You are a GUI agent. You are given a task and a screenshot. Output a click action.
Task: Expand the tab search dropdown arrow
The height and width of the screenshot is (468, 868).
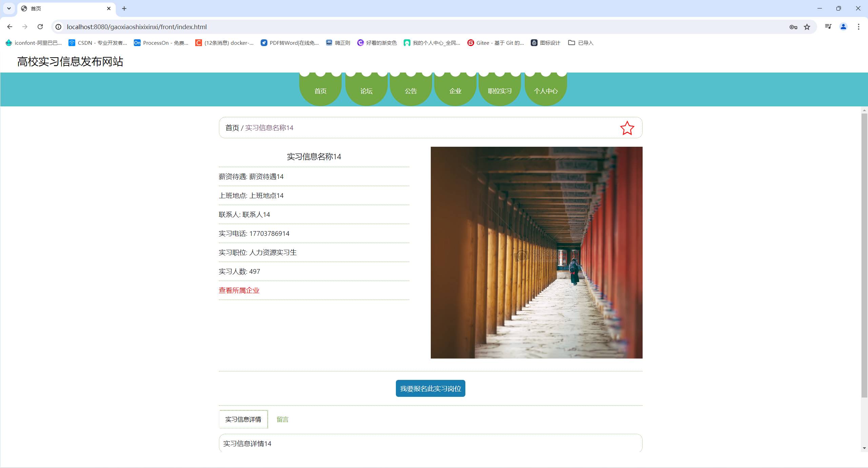(x=9, y=8)
